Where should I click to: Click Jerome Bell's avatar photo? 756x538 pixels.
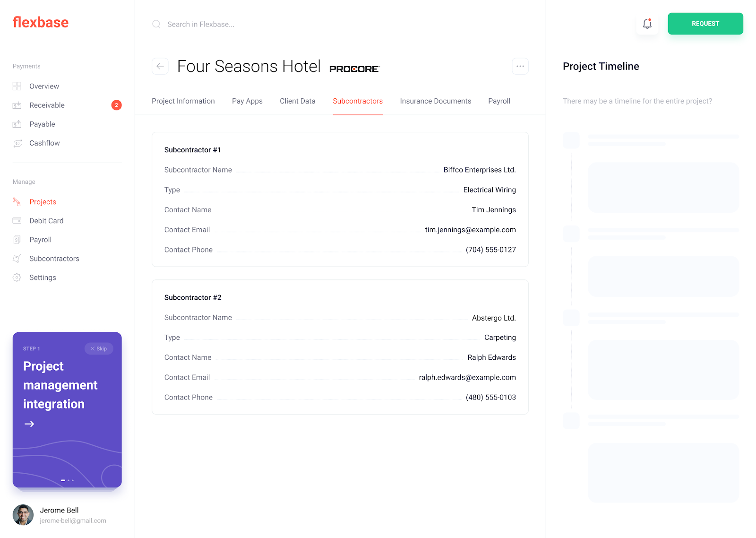[x=23, y=515]
